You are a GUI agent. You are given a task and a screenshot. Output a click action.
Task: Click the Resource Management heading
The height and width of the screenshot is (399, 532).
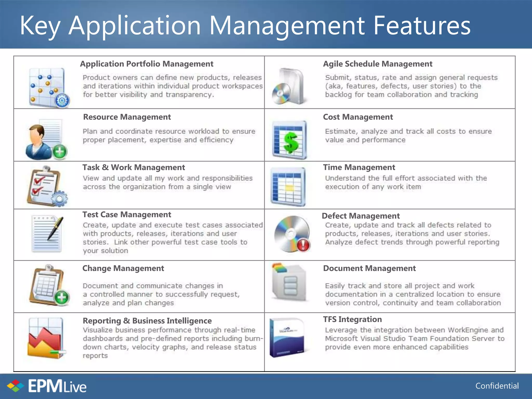[x=127, y=117]
